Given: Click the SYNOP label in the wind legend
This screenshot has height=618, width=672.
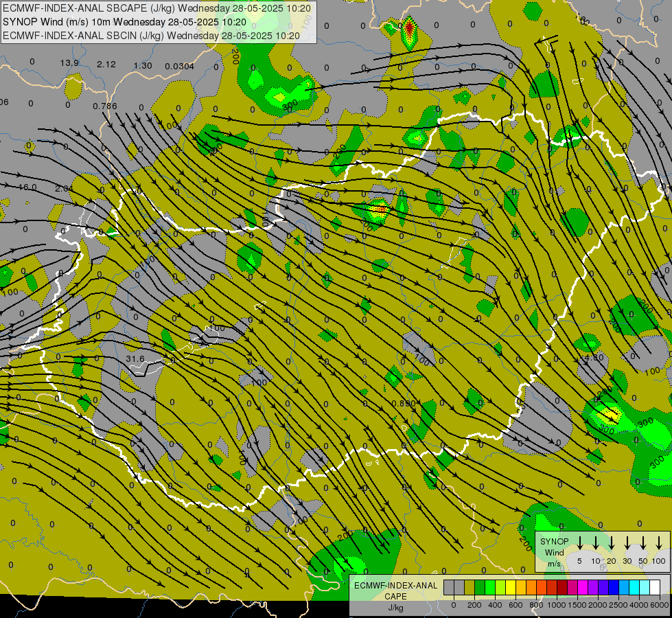Looking at the screenshot, I should (x=554, y=541).
